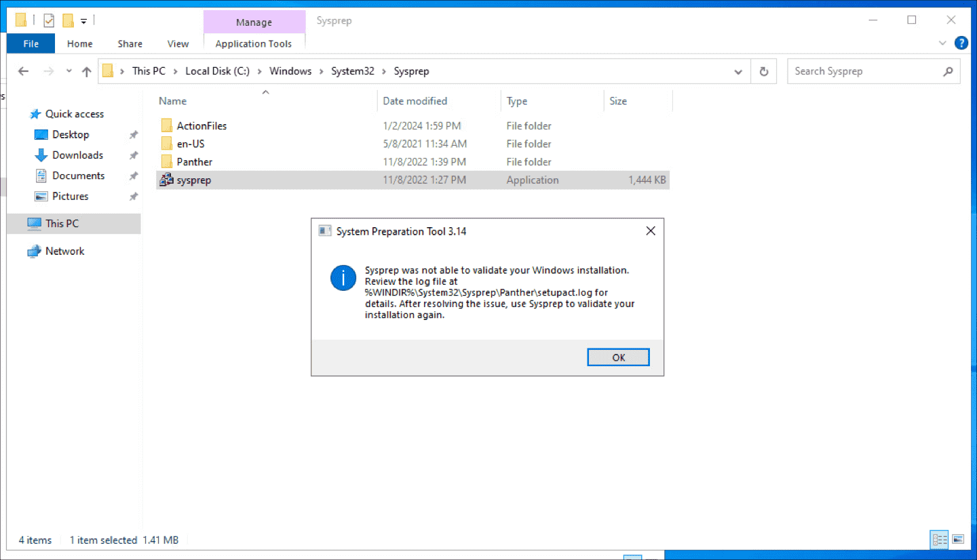Click OK in the System Preparation Tool dialog
The width and height of the screenshot is (977, 560).
[618, 357]
